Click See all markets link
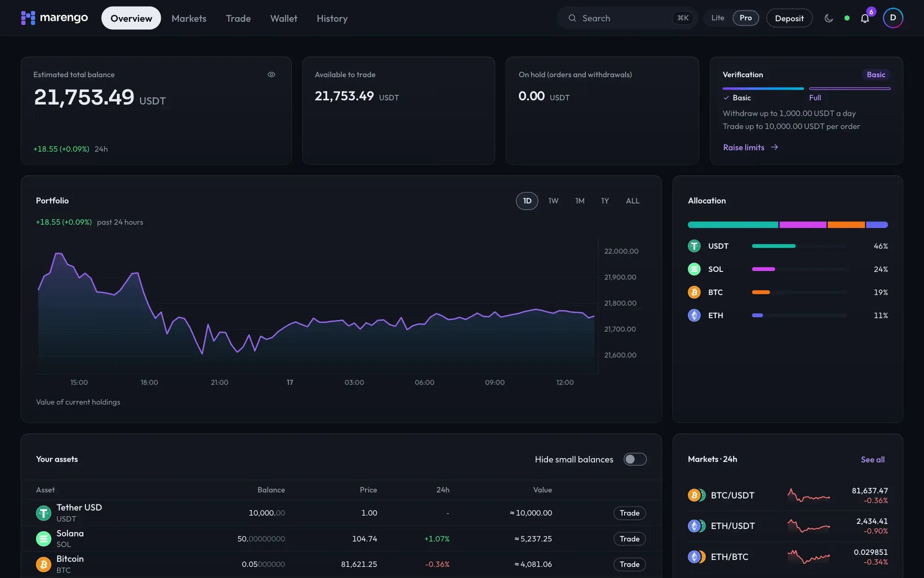 click(873, 460)
